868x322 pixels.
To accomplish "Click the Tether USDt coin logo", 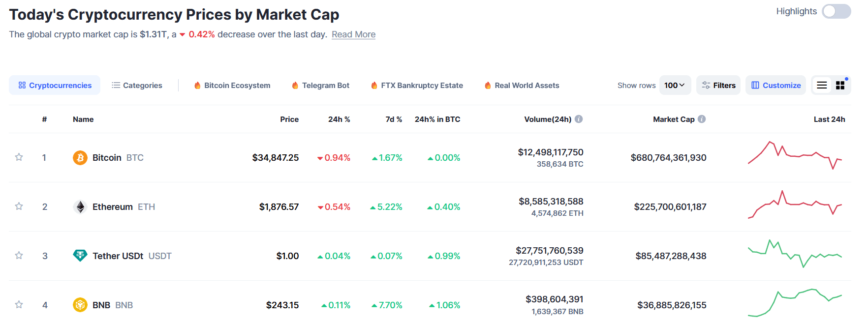I will (x=80, y=256).
